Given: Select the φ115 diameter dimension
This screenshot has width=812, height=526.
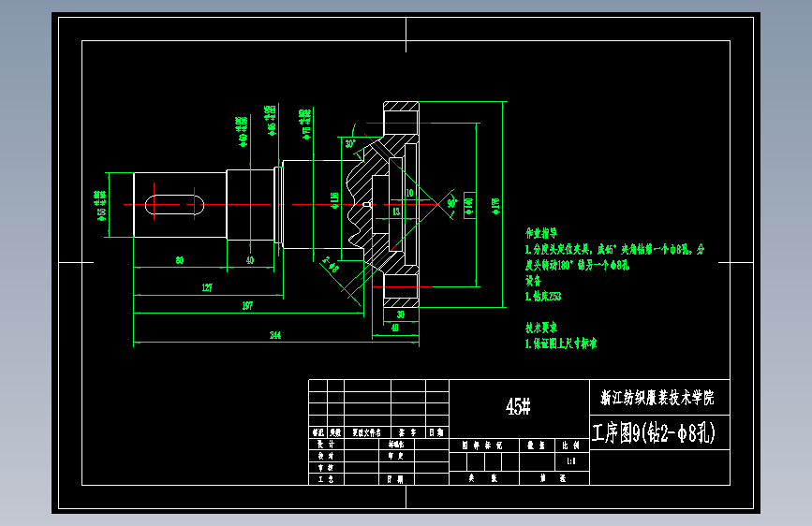Looking at the screenshot, I should pyautogui.click(x=334, y=200).
